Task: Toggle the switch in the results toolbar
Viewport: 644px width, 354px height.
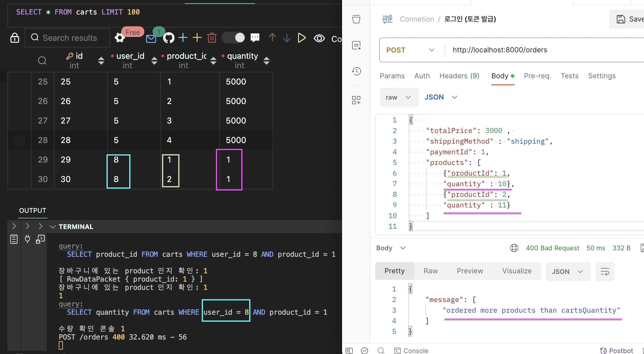Action: (x=234, y=38)
